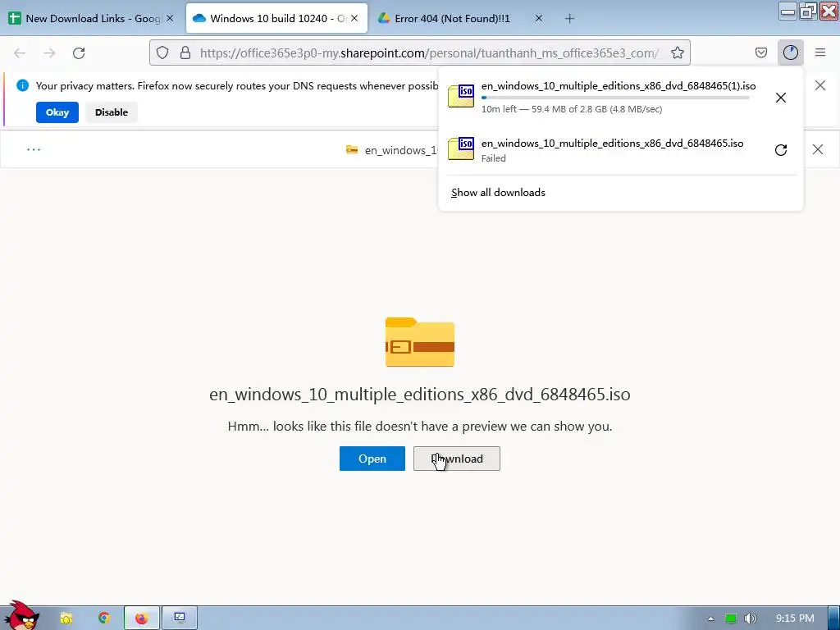Close the New Download Links tab
The height and width of the screenshot is (630, 840).
170,18
